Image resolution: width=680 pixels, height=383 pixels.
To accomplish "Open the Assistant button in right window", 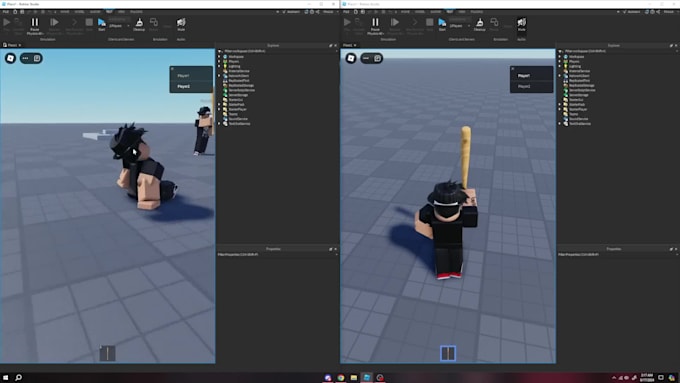I will [632, 12].
